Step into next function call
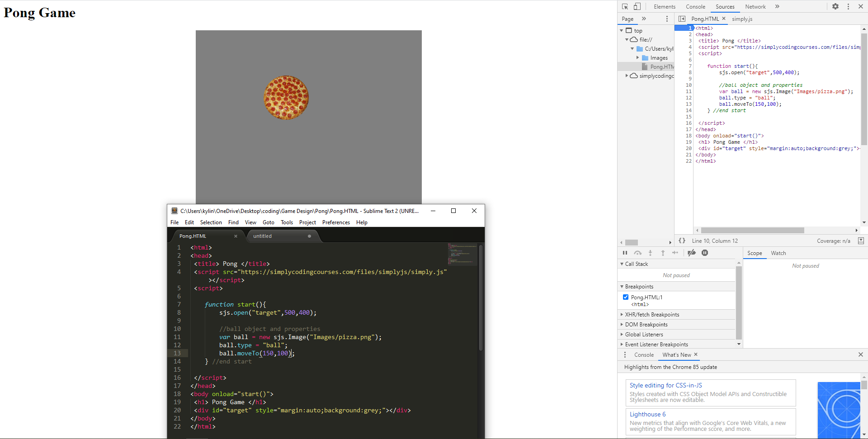The width and height of the screenshot is (868, 439). (x=650, y=253)
